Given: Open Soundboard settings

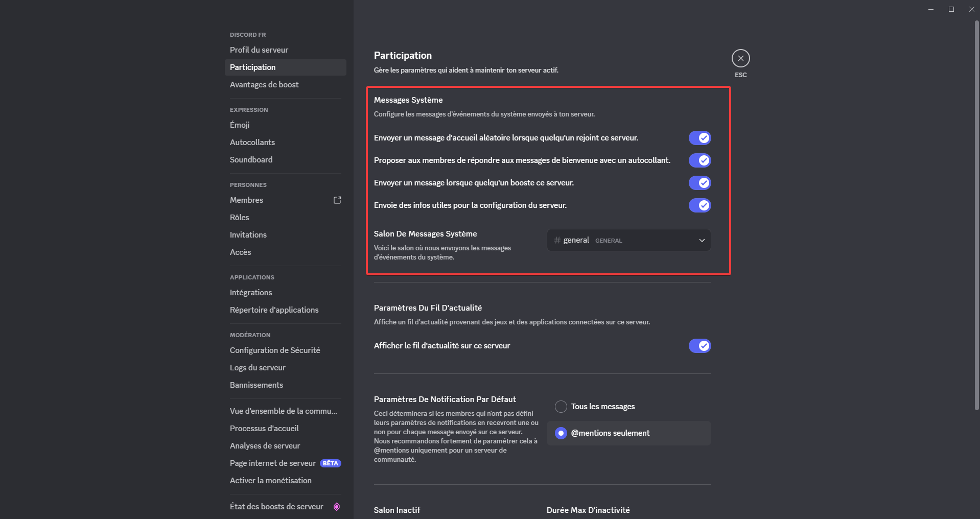Looking at the screenshot, I should coord(251,159).
